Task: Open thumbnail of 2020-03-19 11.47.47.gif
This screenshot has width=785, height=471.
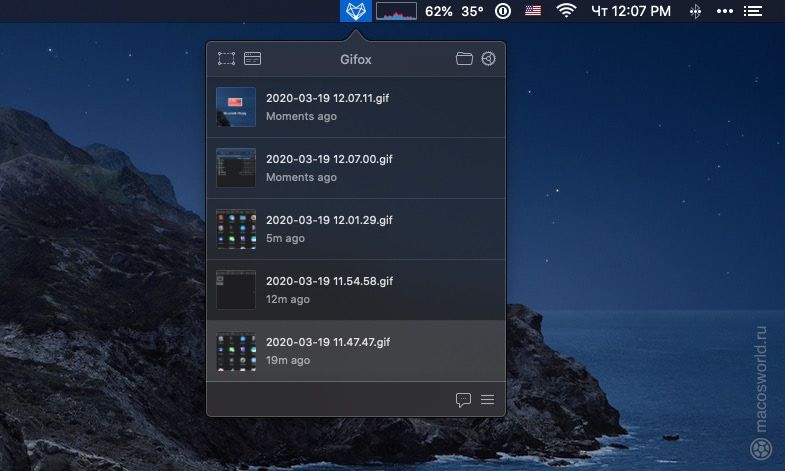Action: [236, 351]
